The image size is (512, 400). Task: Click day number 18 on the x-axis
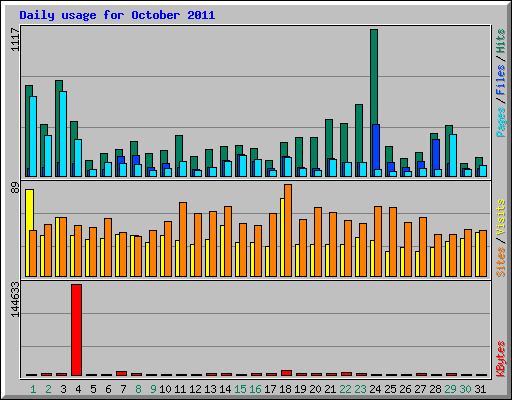tap(285, 389)
